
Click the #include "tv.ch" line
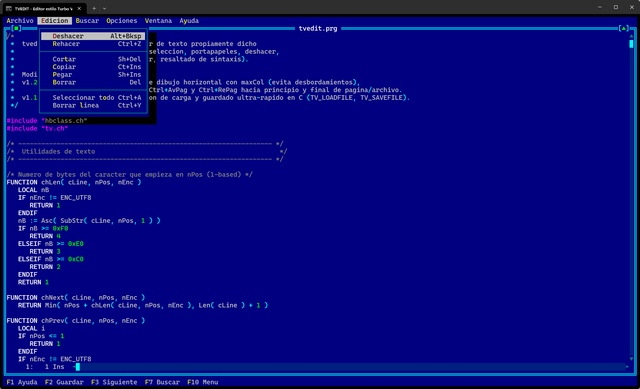[x=37, y=129]
